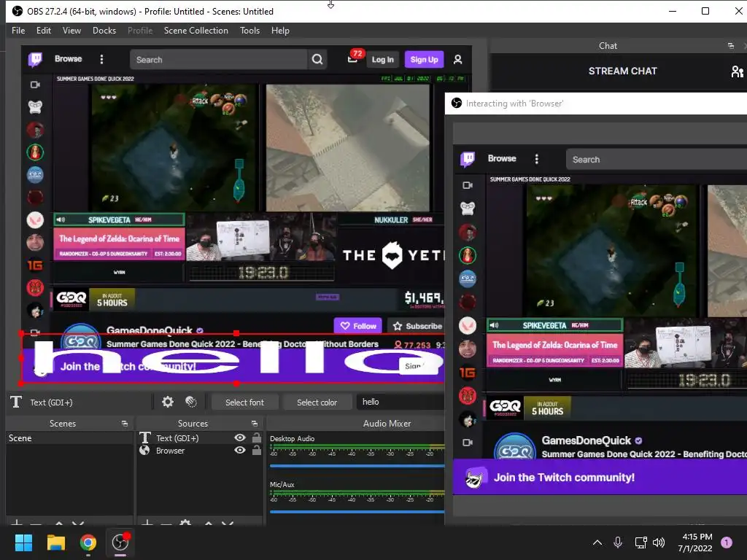The height and width of the screenshot is (560, 747).
Task: Click the mascot icon on the Join community banner
Action: click(x=474, y=478)
